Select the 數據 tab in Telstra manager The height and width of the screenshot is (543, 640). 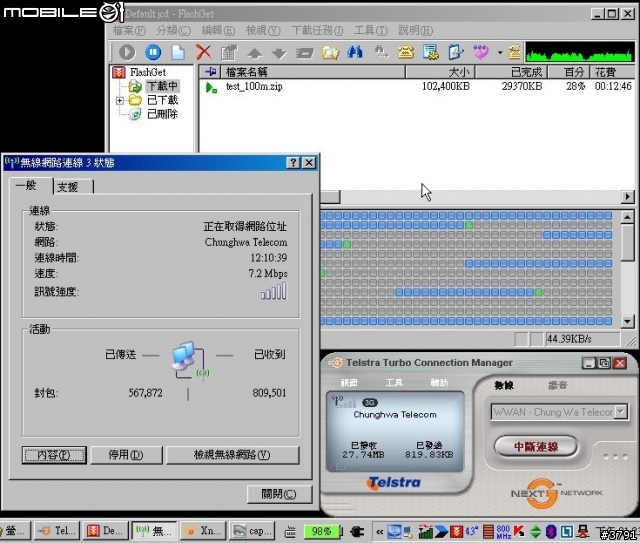pyautogui.click(x=504, y=385)
